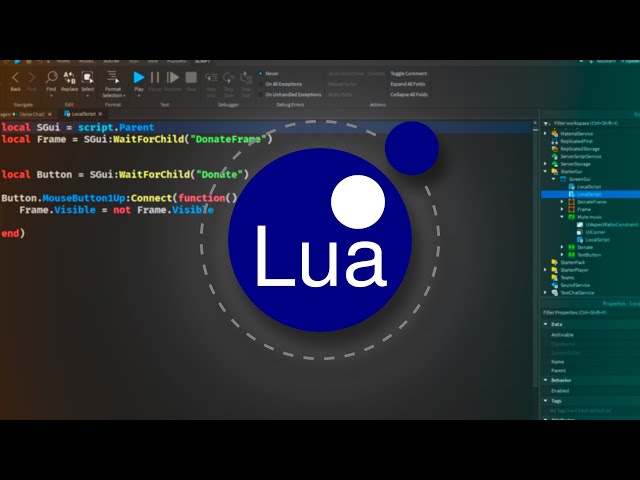Open the Find magnifier tool

click(x=51, y=77)
